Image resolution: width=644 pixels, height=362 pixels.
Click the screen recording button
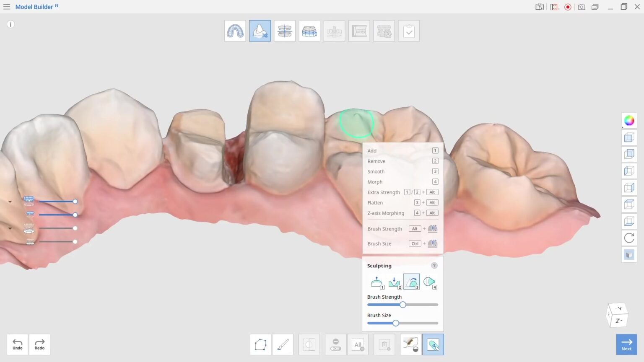tap(567, 7)
